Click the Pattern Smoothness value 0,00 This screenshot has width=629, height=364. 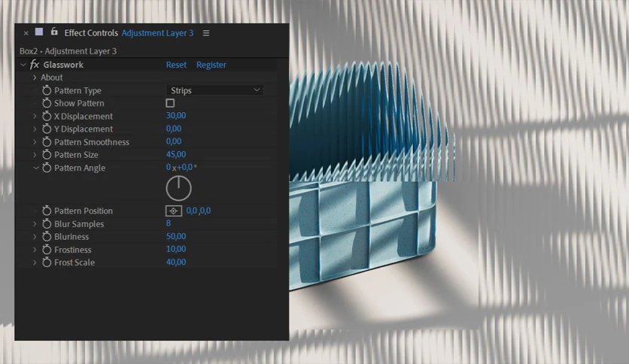pos(173,141)
